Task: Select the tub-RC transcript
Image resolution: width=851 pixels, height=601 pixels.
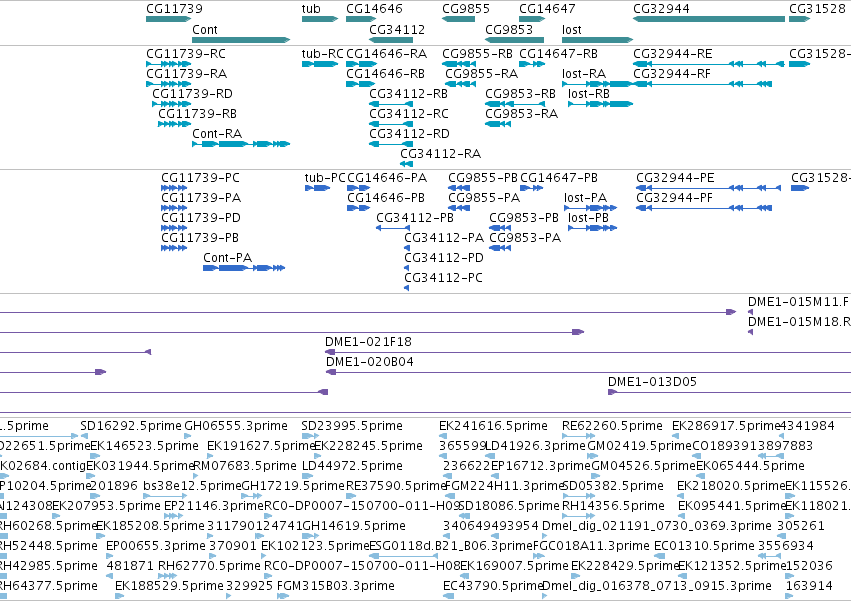Action: point(320,64)
